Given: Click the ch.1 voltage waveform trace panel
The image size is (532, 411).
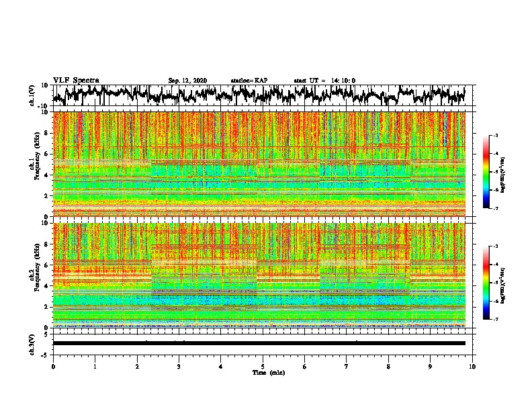Looking at the screenshot, I should 264,95.
